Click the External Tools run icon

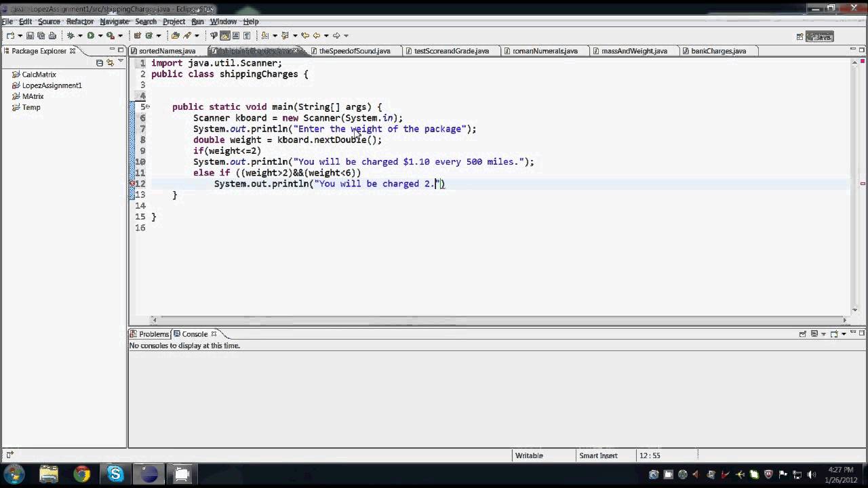point(110,35)
